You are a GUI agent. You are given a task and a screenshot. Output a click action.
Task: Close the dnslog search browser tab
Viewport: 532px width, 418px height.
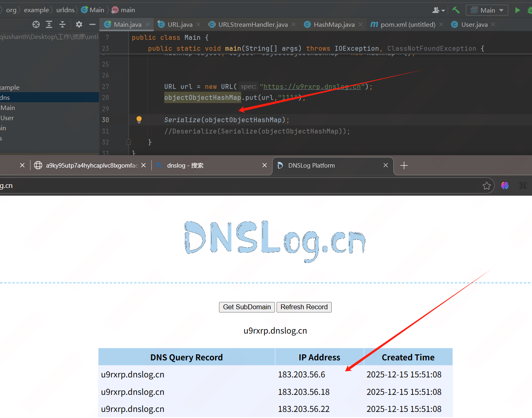pyautogui.click(x=264, y=165)
